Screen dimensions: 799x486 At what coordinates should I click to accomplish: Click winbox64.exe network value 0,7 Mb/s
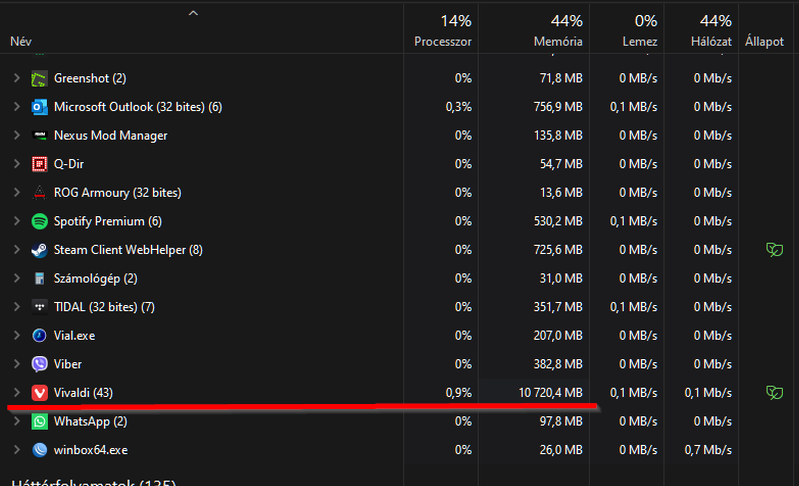click(708, 450)
